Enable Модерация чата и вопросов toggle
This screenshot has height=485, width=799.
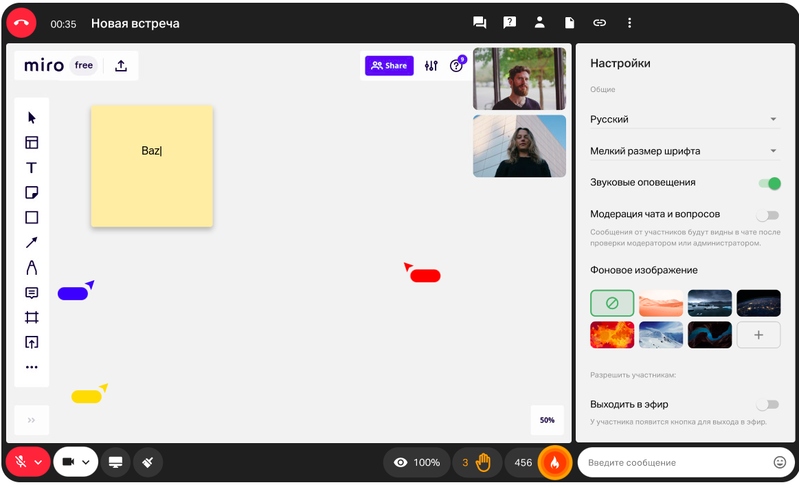pos(767,214)
